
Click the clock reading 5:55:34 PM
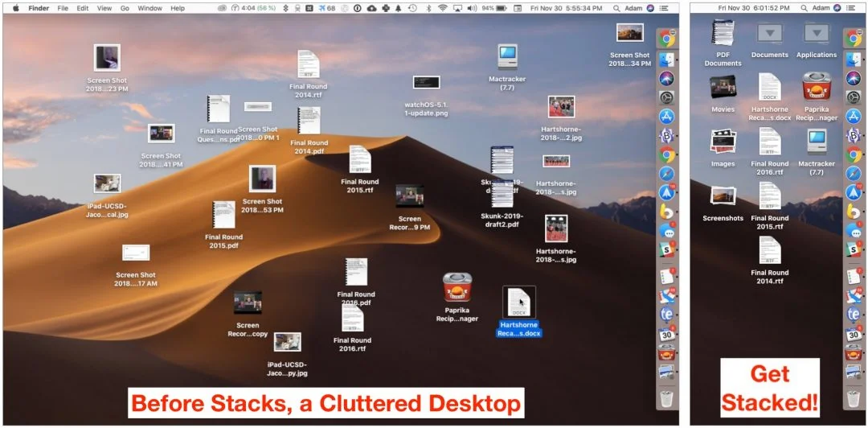pos(567,8)
